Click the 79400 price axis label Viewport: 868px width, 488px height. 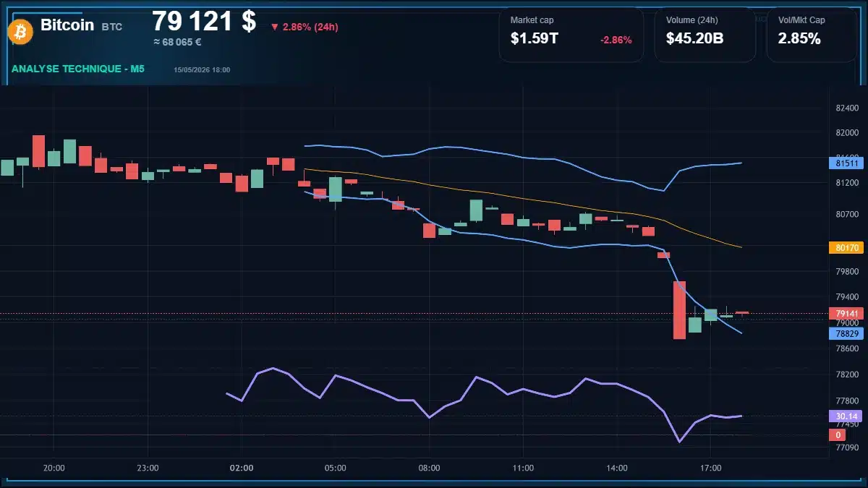click(x=847, y=297)
